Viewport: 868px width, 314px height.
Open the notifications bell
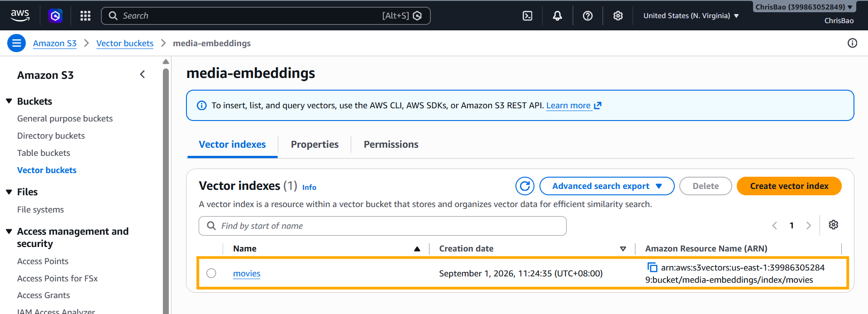click(x=557, y=16)
